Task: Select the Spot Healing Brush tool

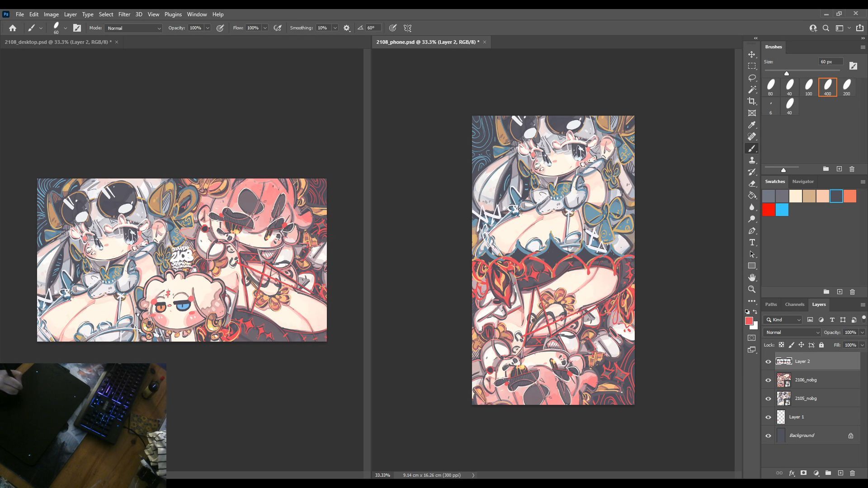Action: point(752,136)
